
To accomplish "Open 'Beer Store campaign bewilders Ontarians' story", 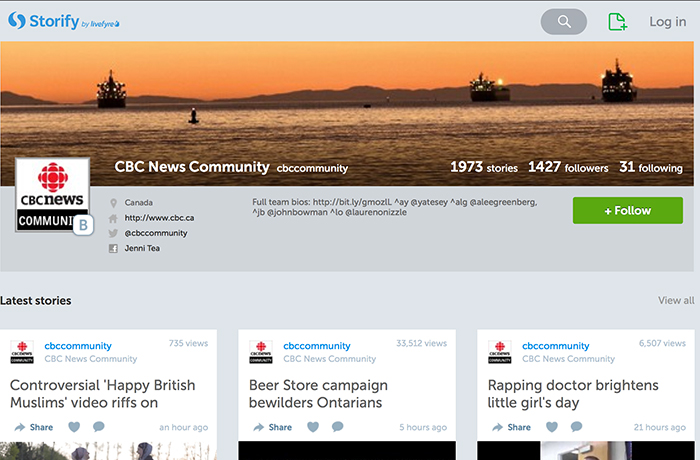I will coord(318,393).
